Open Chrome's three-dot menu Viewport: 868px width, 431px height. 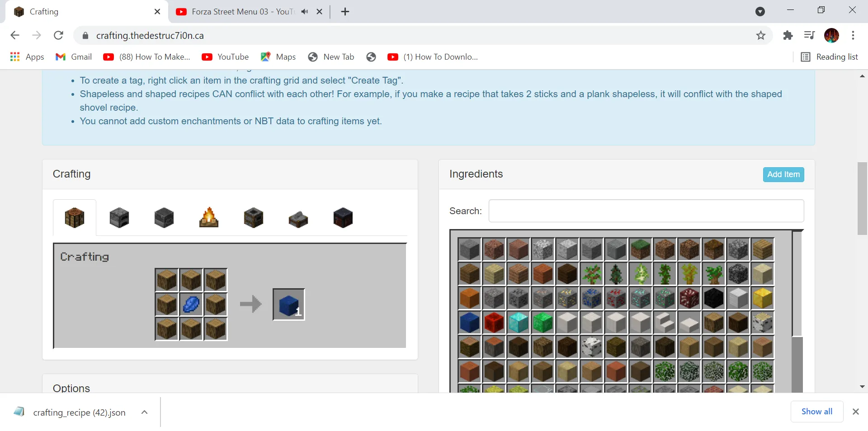(854, 35)
